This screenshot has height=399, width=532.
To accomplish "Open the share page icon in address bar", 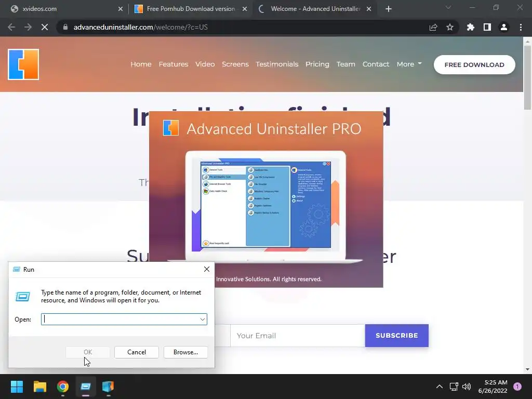I will (433, 27).
